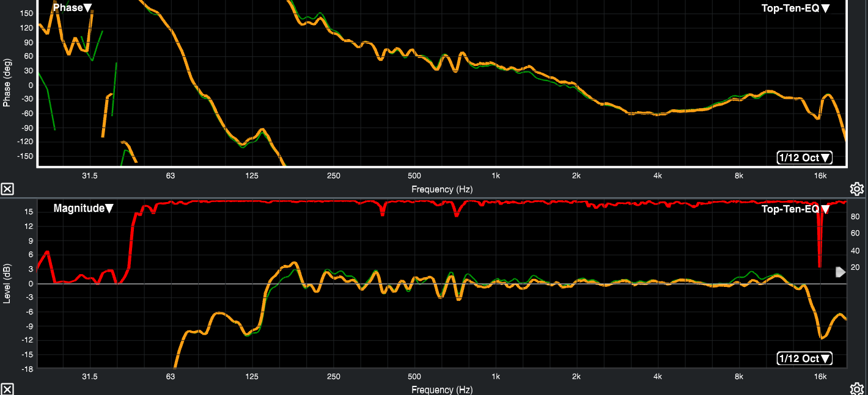Viewport: 868px width, 395px height.
Task: Open Top-Ten-EQ menu in the Magnitude plot
Action: click(795, 209)
